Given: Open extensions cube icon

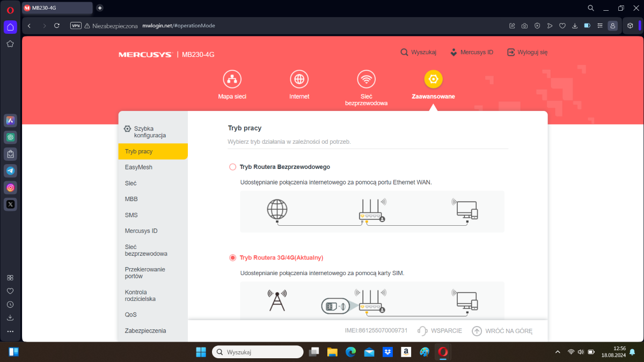Looking at the screenshot, I should [631, 26].
